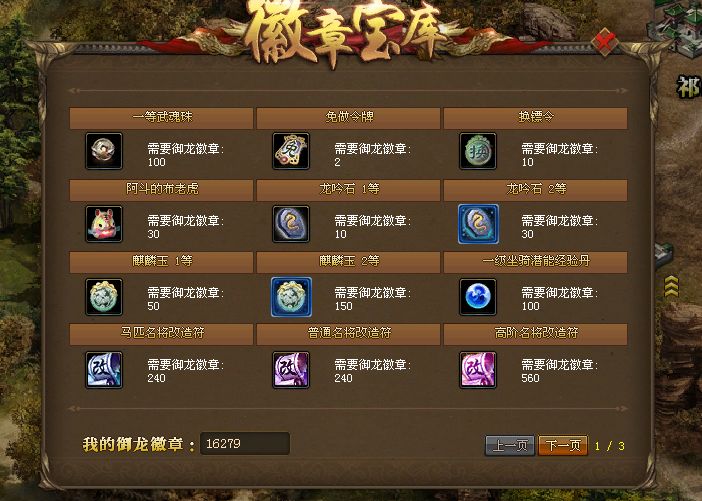Click the 我的御龙徽章 count field
Screen dimensions: 702x501
pyautogui.click(x=244, y=443)
